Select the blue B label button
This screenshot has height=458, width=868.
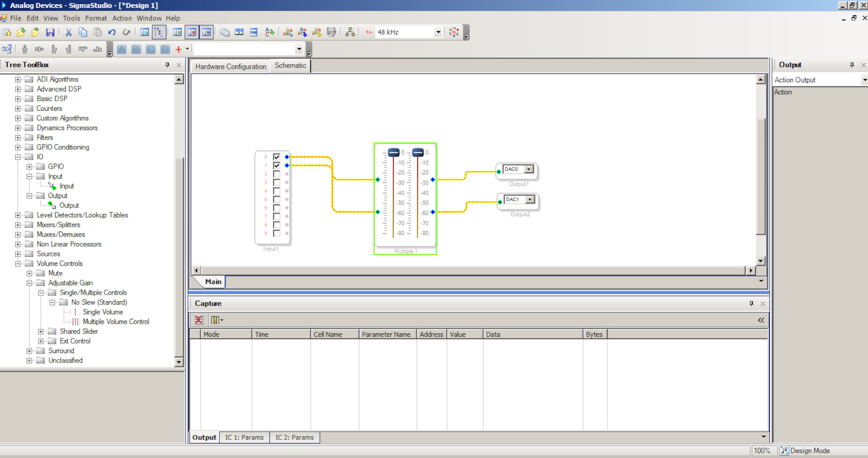(x=136, y=49)
